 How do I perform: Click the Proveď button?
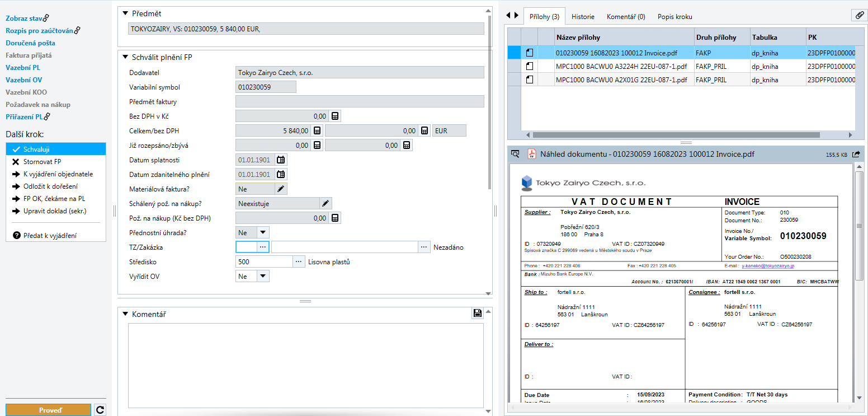coord(48,410)
